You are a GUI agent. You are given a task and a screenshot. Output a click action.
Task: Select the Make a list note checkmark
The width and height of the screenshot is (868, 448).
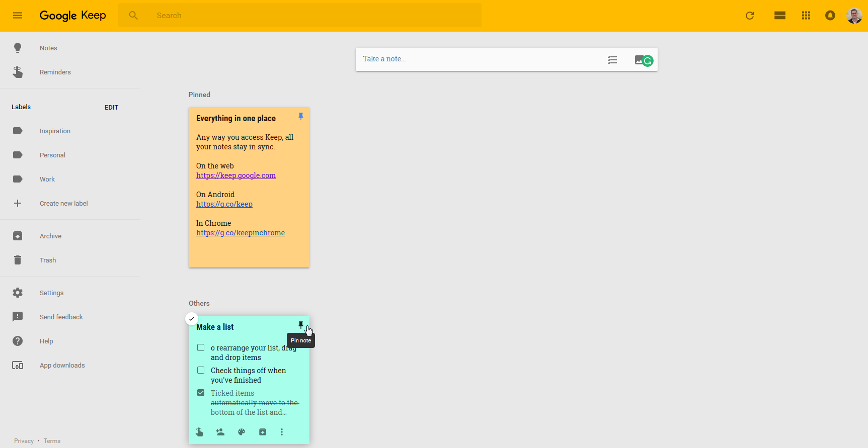[192, 319]
